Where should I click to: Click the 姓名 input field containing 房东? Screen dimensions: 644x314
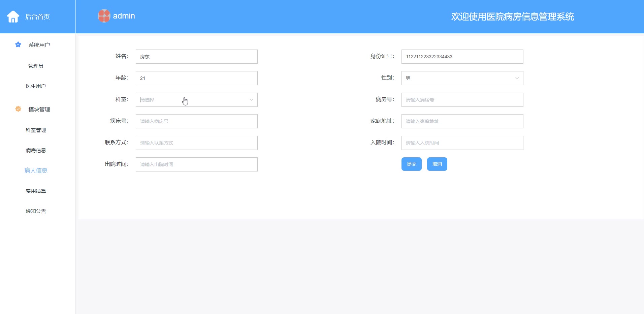[x=197, y=57]
